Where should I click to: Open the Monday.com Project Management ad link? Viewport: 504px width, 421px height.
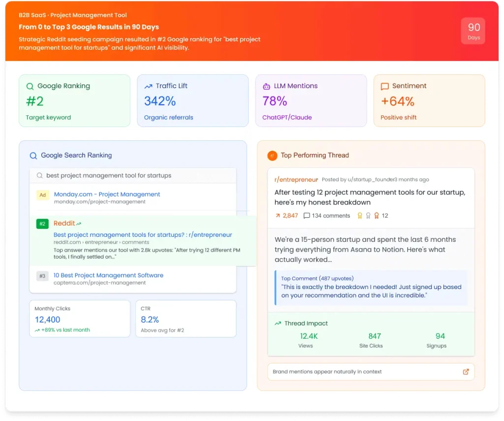[x=107, y=194]
